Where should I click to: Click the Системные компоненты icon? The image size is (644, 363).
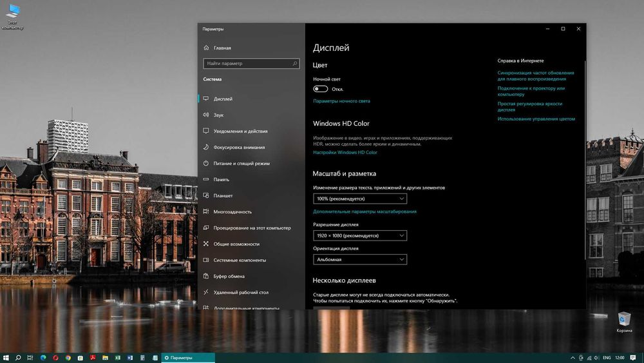206,260
